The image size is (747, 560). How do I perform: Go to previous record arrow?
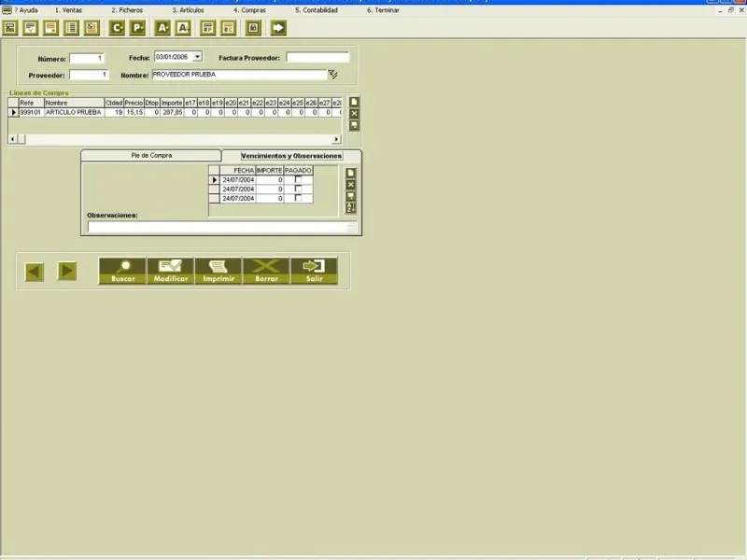(35, 272)
